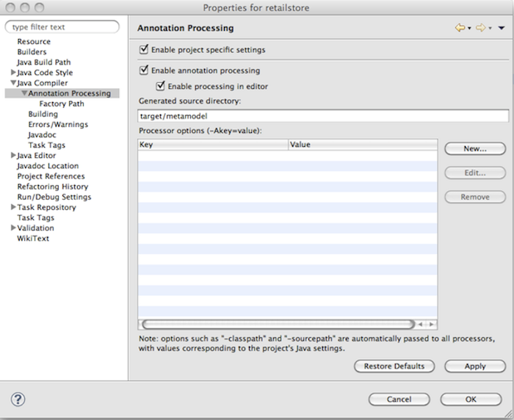
Task: Expand the Java Code Style node
Action: (x=13, y=73)
